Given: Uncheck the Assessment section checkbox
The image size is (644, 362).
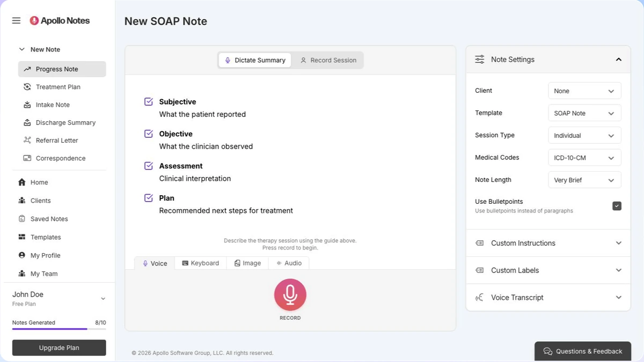Looking at the screenshot, I should [x=149, y=166].
